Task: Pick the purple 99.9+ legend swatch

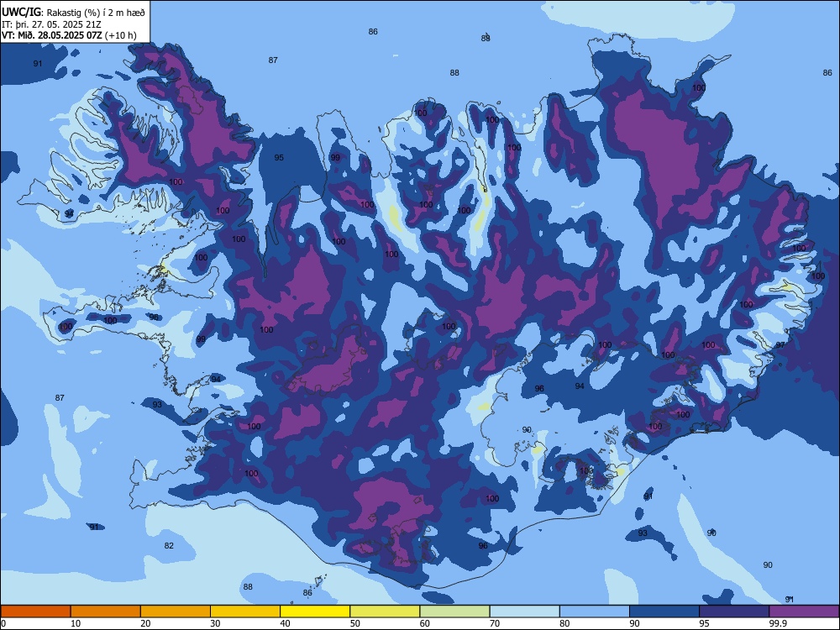Action: tap(804, 612)
